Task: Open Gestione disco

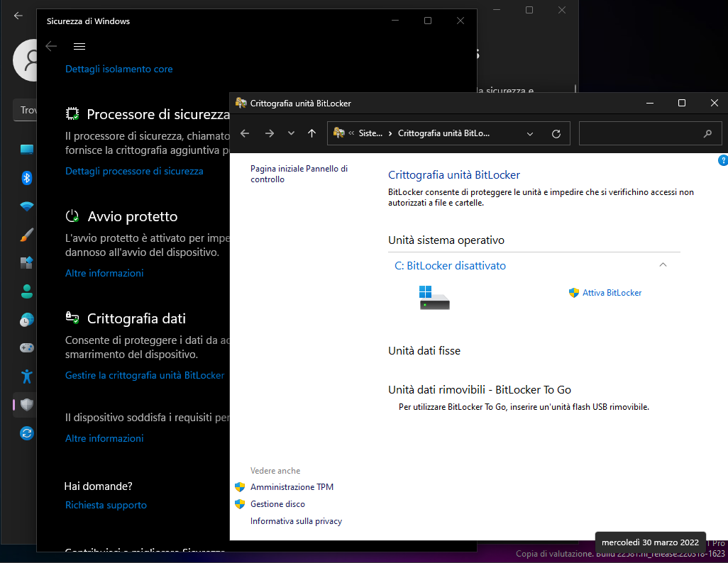Action: pyautogui.click(x=277, y=504)
